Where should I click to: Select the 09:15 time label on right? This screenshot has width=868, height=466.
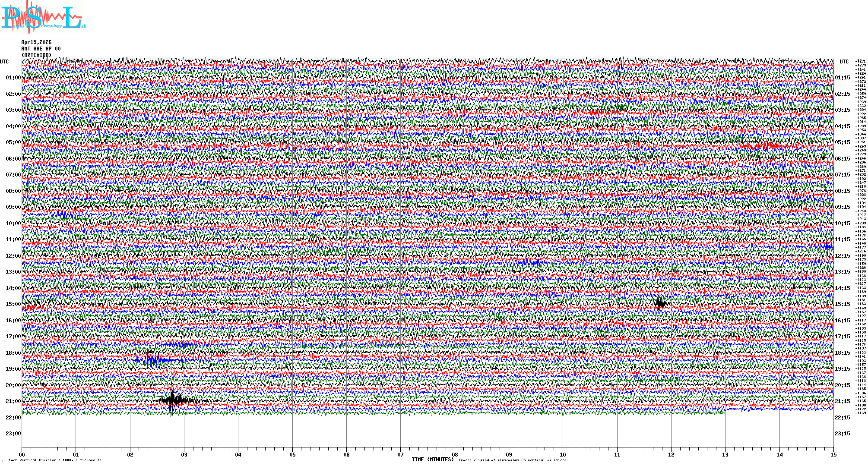coord(842,207)
